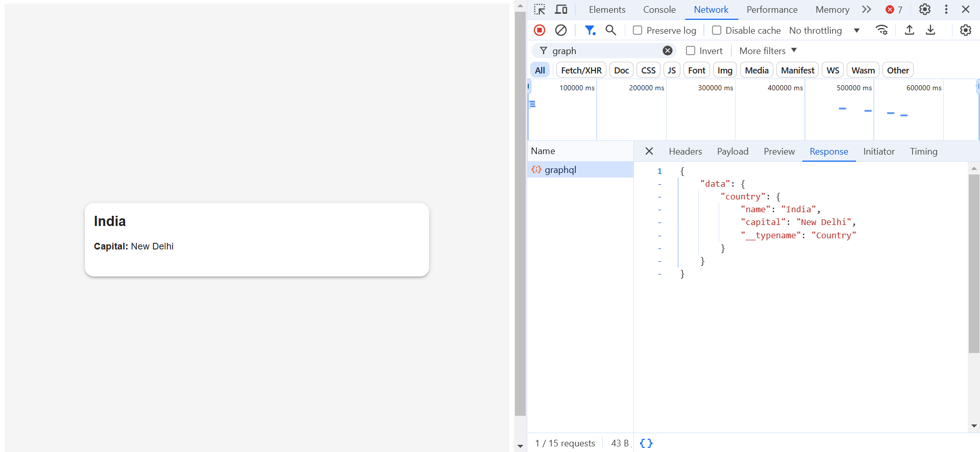Open the network search magnifier
980x452 pixels.
pos(610,30)
